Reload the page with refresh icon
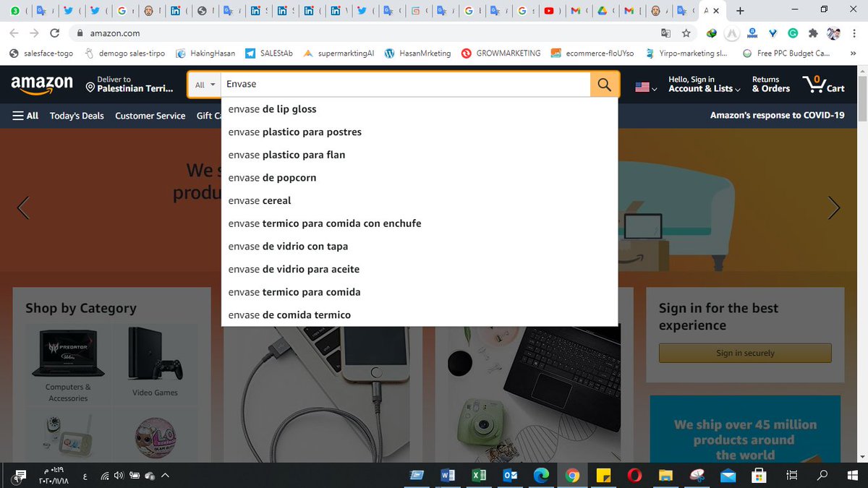This screenshot has width=868, height=488. coord(55,33)
